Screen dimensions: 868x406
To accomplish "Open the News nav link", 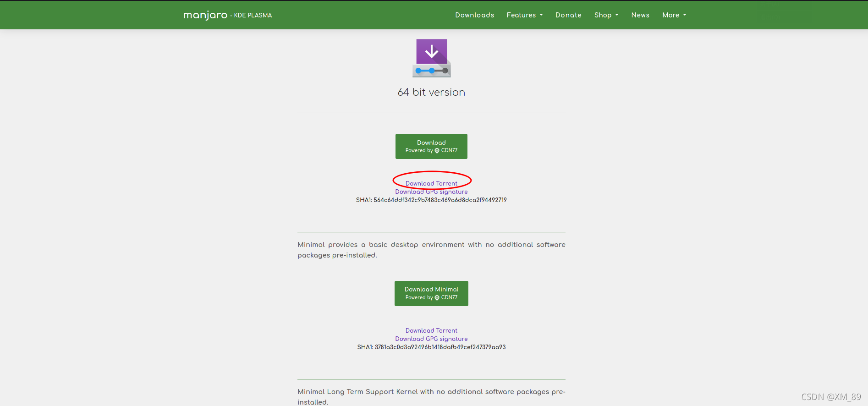I will [x=640, y=15].
